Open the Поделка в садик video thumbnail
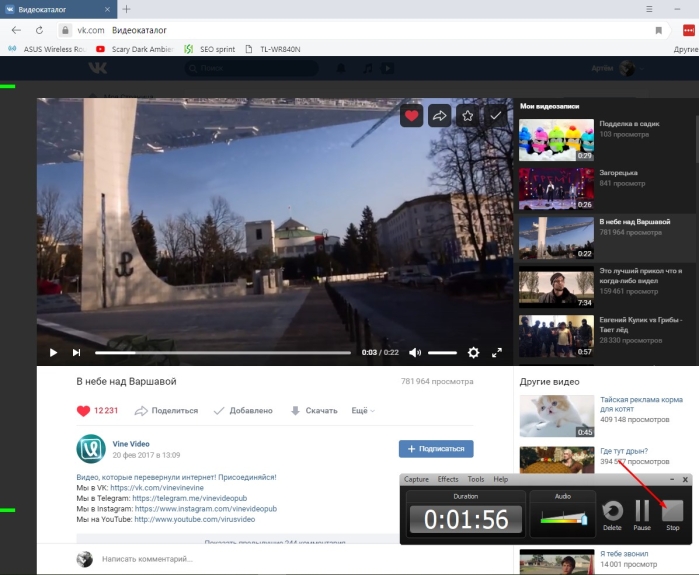This screenshot has height=575, width=699. pos(556,140)
